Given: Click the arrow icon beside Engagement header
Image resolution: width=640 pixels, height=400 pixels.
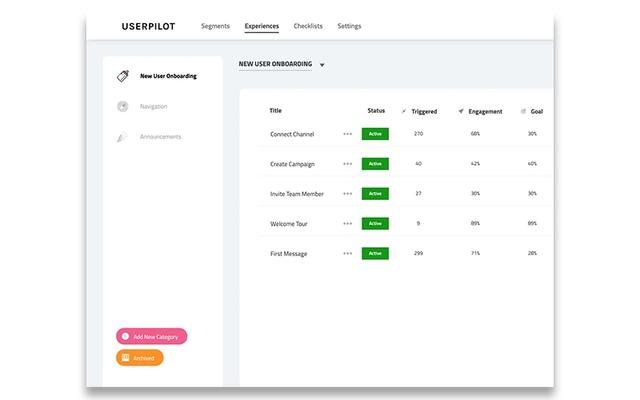Looking at the screenshot, I should coord(461,111).
